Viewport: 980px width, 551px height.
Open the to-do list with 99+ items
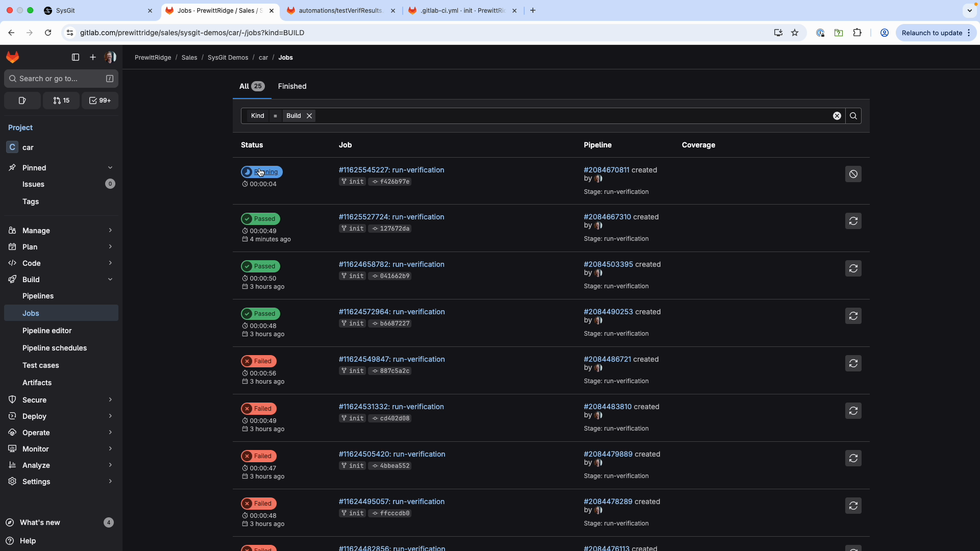pos(100,101)
